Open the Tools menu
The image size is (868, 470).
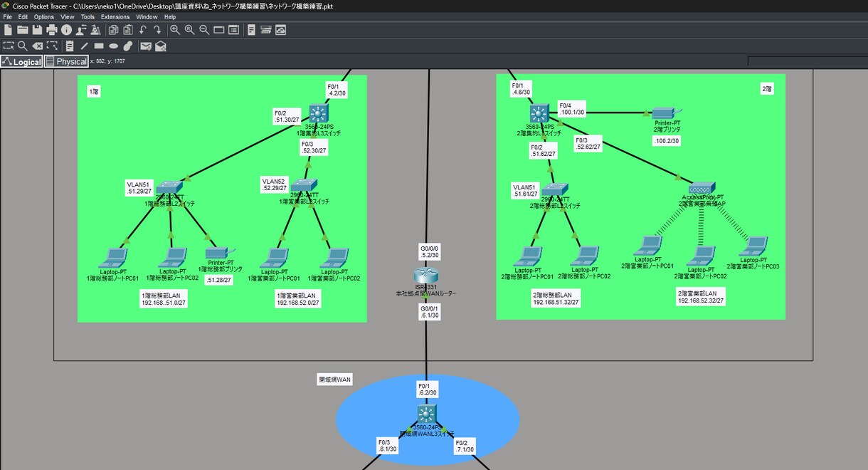click(88, 16)
